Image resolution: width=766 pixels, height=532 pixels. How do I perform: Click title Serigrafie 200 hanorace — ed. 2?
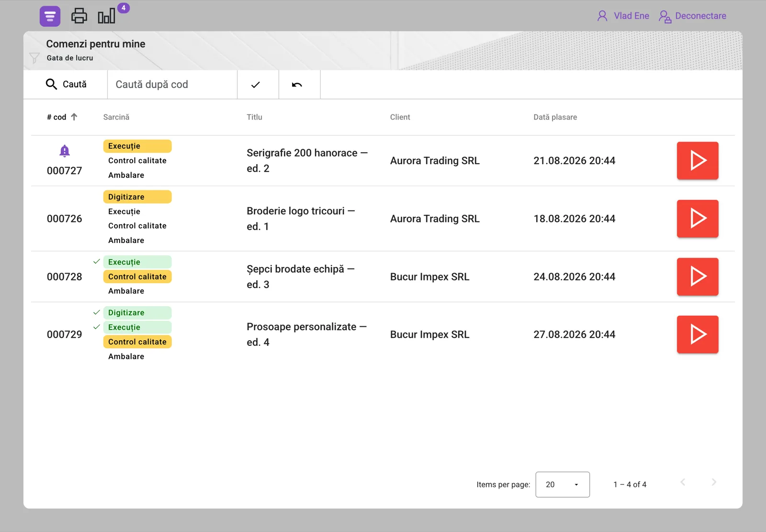pyautogui.click(x=307, y=161)
